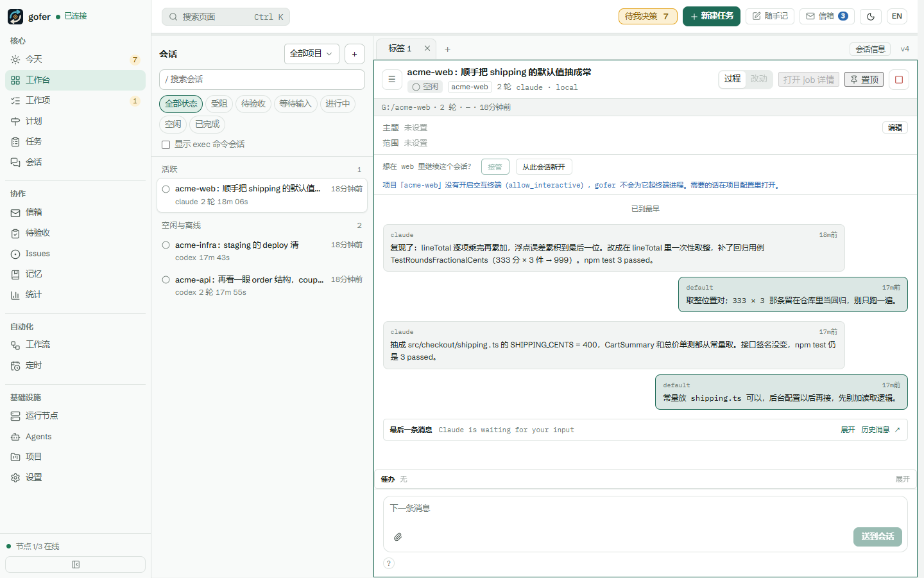This screenshot has width=924, height=578.
Task: Open the 全部项目 dropdown
Action: (x=312, y=54)
